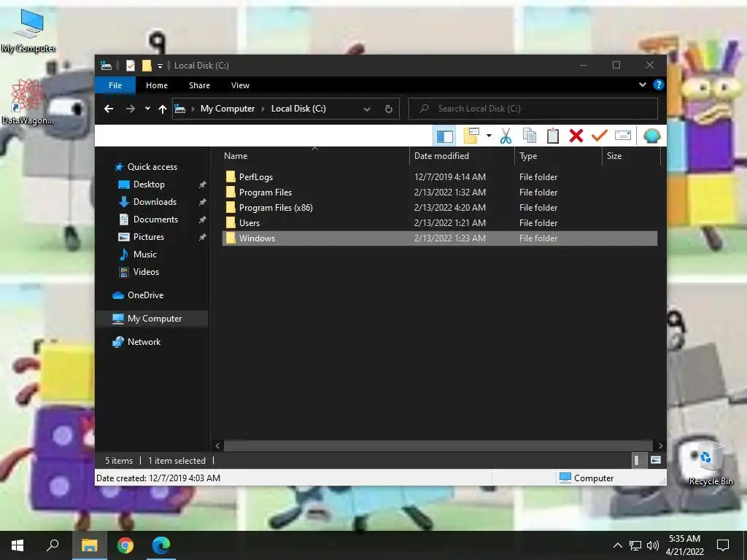Click the Properties quick access icon
Image resolution: width=747 pixels, height=560 pixels.
[x=131, y=65]
